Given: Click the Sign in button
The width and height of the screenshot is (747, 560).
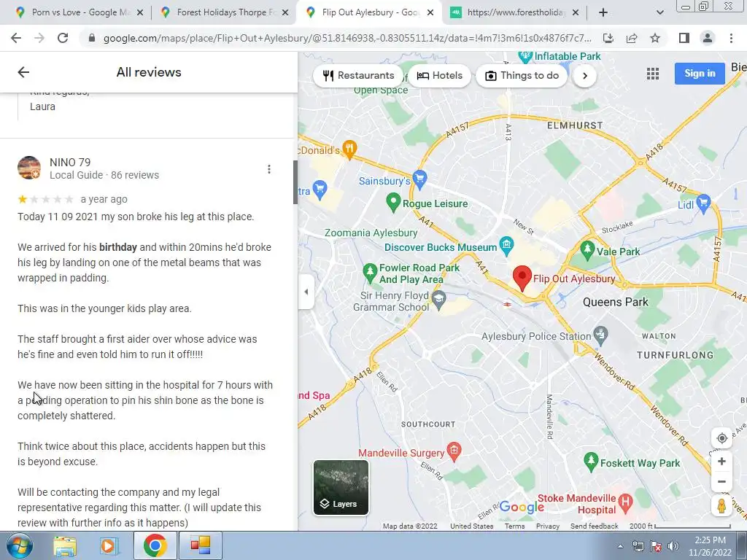Looking at the screenshot, I should tap(700, 74).
